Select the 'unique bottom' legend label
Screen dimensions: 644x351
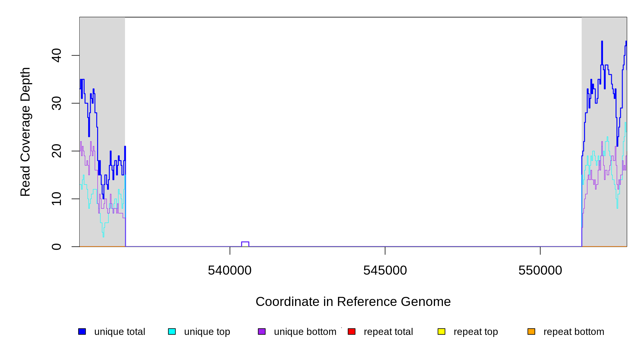[305, 332]
